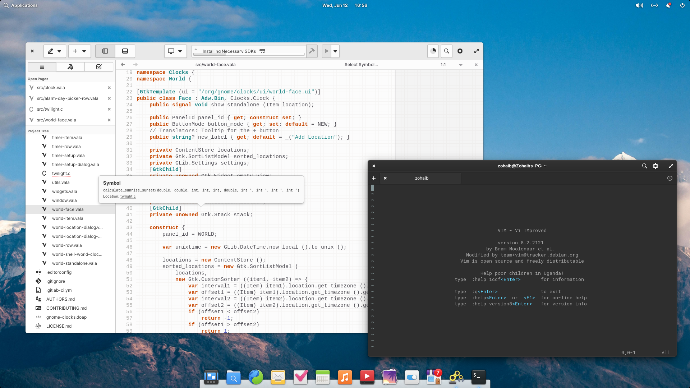The image size is (690, 388).
Task: Open twilight.c in the project tree
Action: 70,173
